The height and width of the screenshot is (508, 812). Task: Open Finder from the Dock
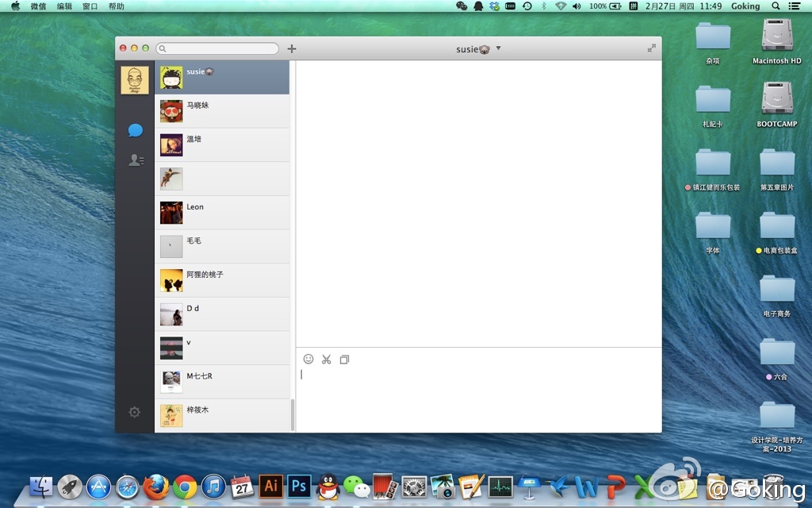(41, 487)
